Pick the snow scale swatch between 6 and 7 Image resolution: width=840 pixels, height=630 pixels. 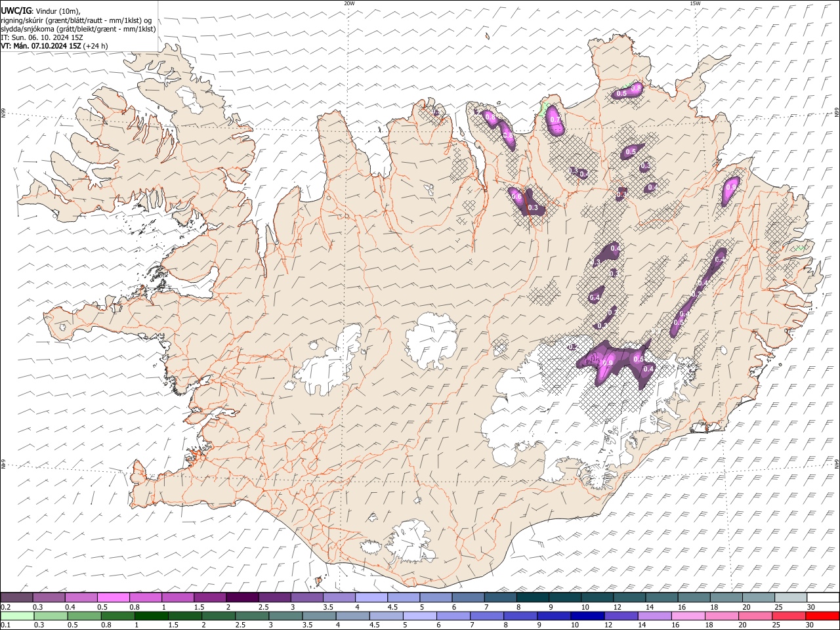[469, 597]
